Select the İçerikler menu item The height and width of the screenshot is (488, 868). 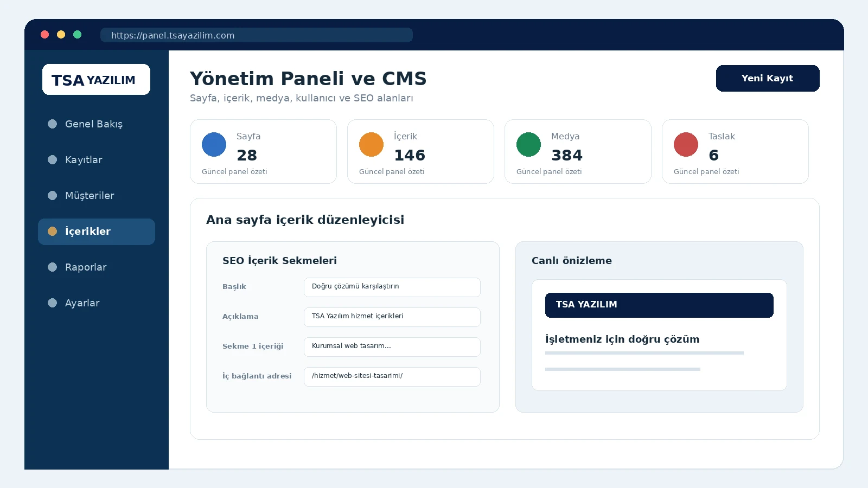point(97,232)
